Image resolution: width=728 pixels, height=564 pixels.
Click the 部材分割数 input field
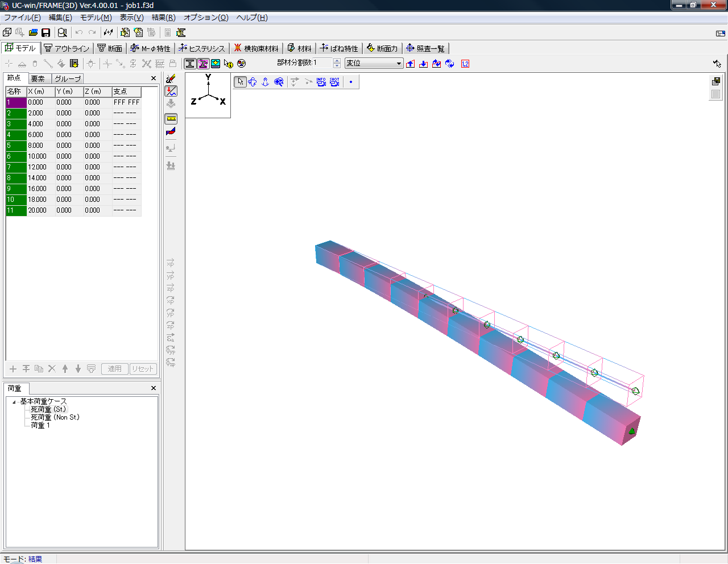coord(322,63)
